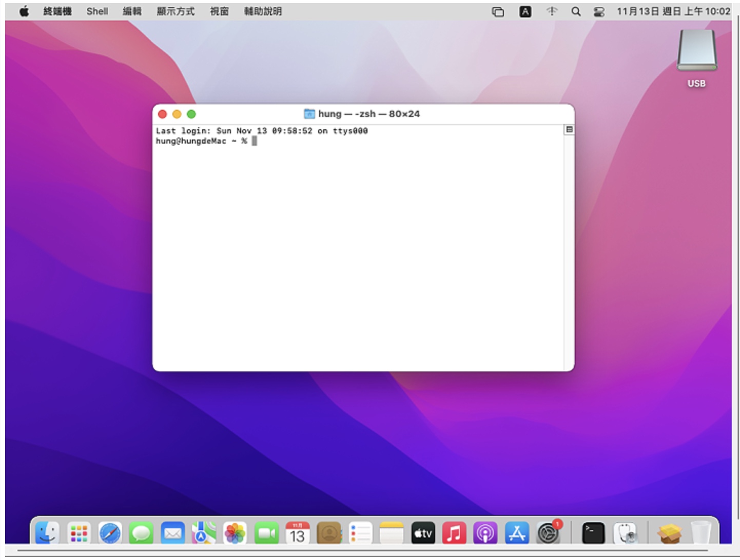Image resolution: width=740 pixels, height=560 pixels.
Task: Open System Preferences with badge in Dock
Action: coord(549,533)
